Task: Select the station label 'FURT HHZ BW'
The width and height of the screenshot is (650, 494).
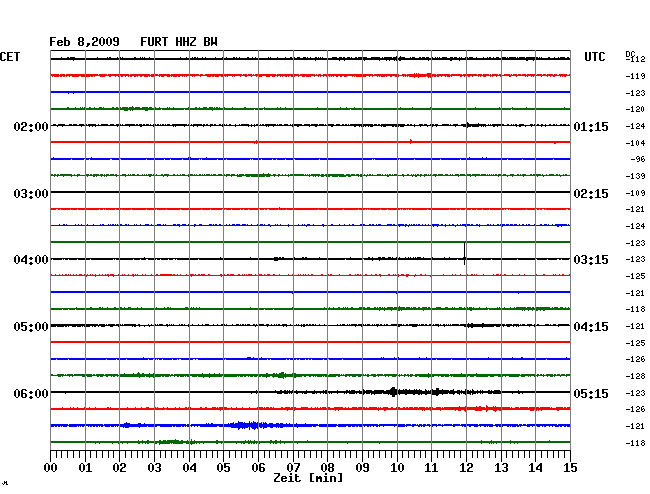Action: [179, 42]
